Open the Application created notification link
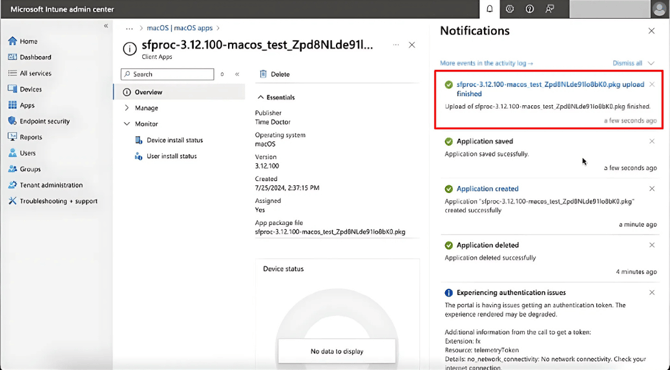 tap(488, 189)
